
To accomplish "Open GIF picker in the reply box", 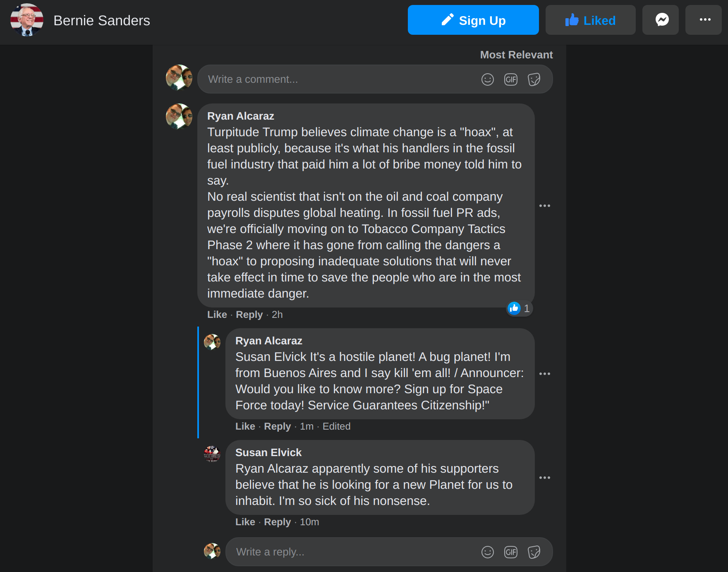I will click(x=511, y=552).
